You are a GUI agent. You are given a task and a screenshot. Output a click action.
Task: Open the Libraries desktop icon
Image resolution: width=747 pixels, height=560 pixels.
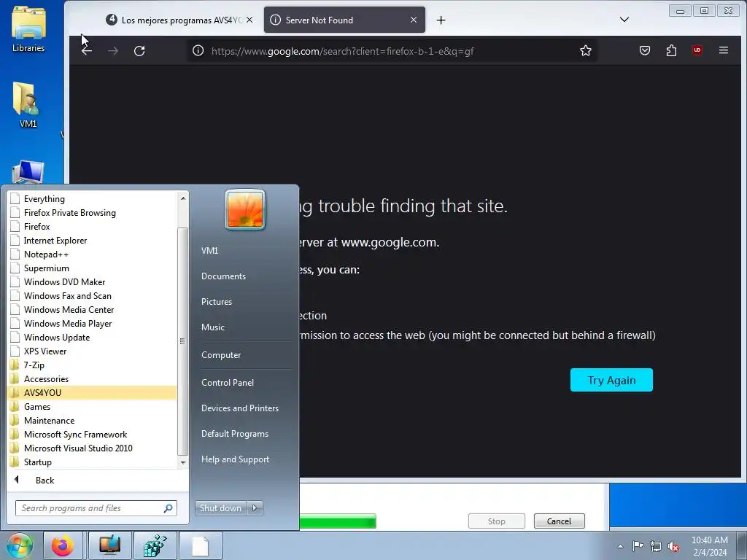(x=28, y=28)
